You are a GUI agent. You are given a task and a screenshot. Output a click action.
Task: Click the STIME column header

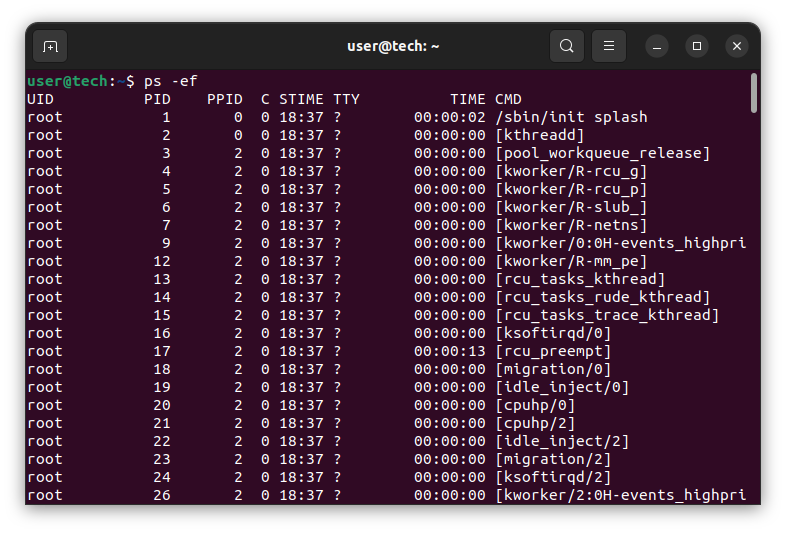[x=301, y=99]
